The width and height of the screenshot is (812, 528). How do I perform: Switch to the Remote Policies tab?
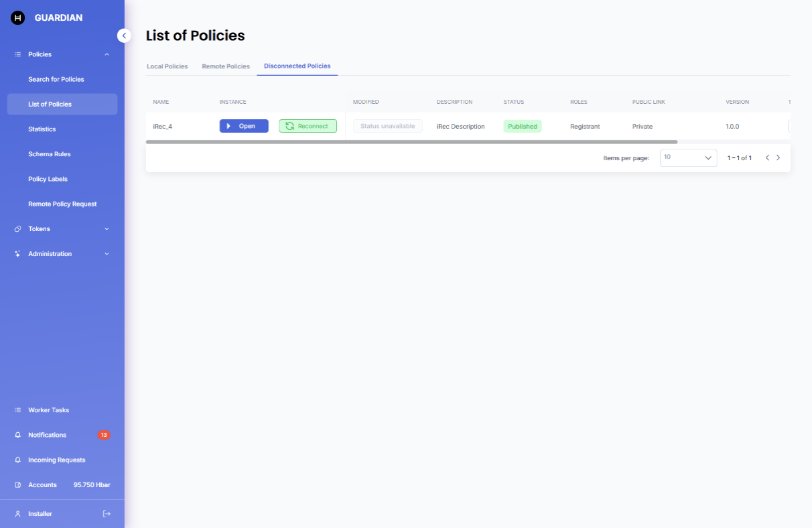tap(226, 66)
